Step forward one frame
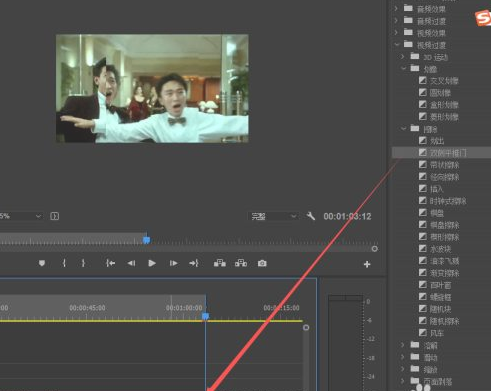Viewport: 491px width, 391px height. click(173, 263)
